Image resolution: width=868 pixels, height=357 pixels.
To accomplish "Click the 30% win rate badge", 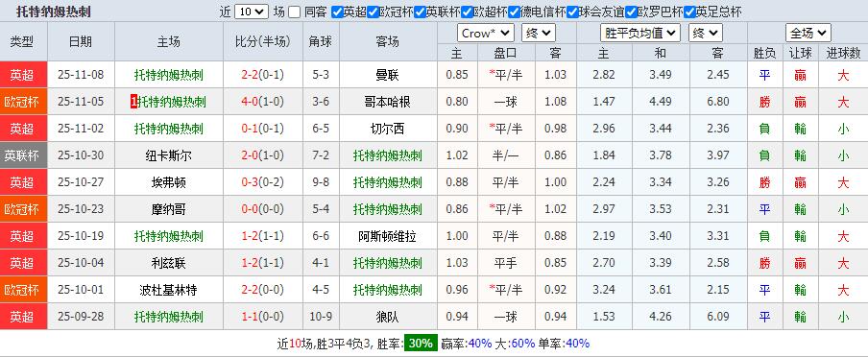I will (x=421, y=344).
